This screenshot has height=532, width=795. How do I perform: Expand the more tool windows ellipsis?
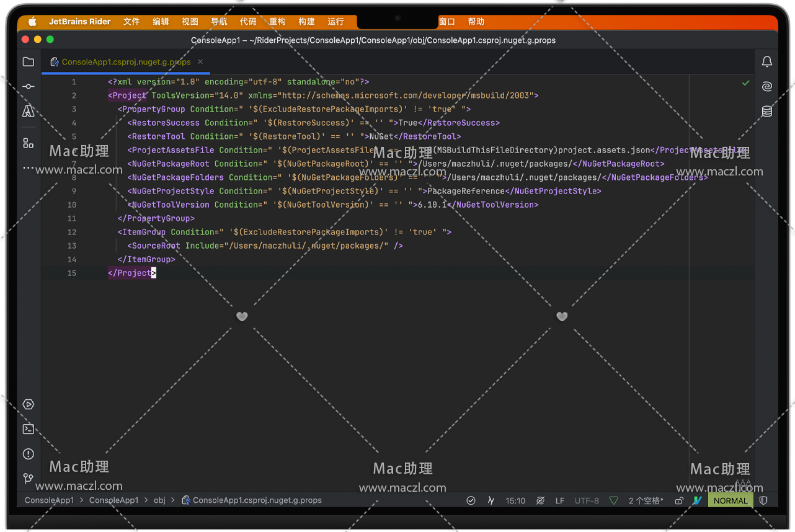click(x=29, y=168)
